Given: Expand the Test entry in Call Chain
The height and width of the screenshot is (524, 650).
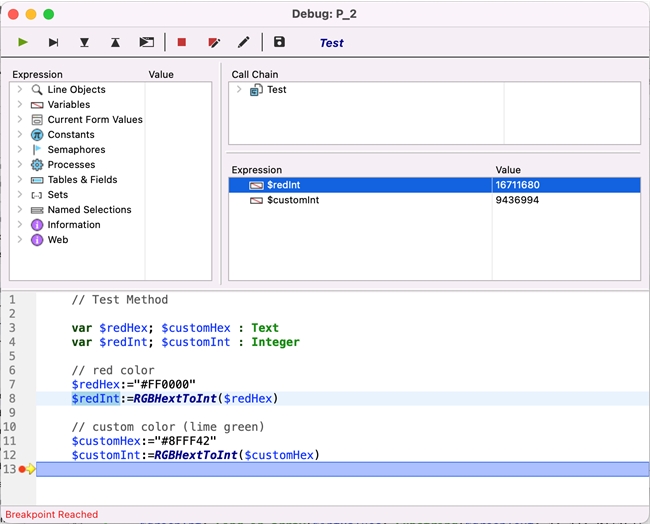Looking at the screenshot, I should coord(239,90).
